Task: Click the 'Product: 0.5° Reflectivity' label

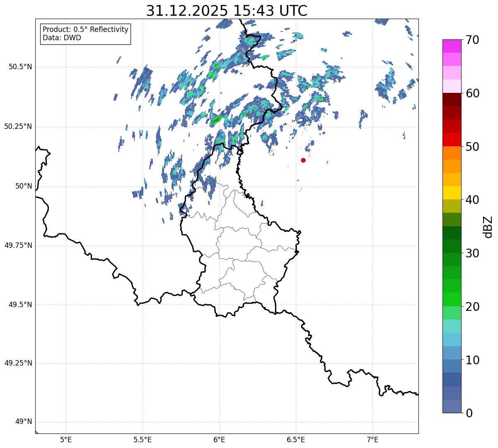Action: pyautogui.click(x=85, y=30)
